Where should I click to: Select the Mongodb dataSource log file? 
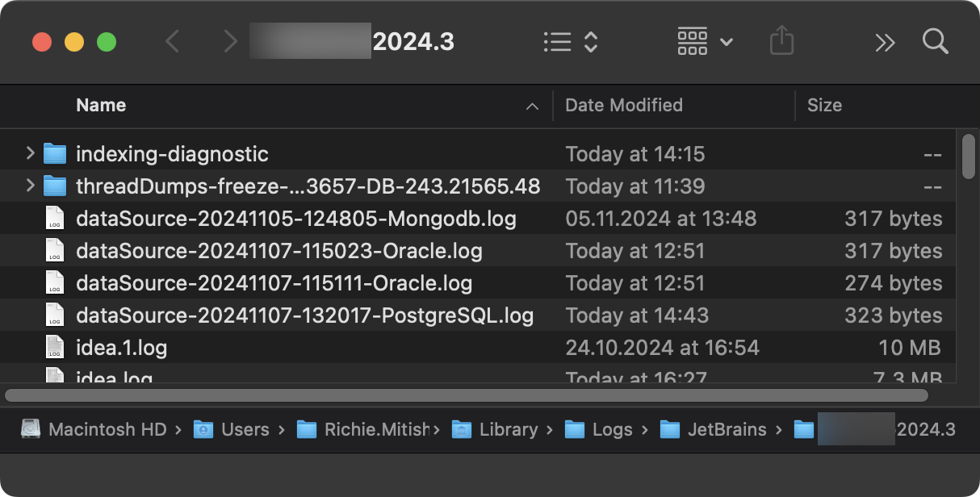[x=295, y=219]
